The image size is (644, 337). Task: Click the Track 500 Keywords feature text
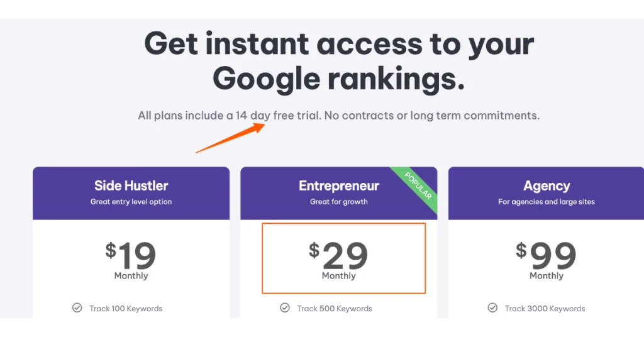(335, 309)
